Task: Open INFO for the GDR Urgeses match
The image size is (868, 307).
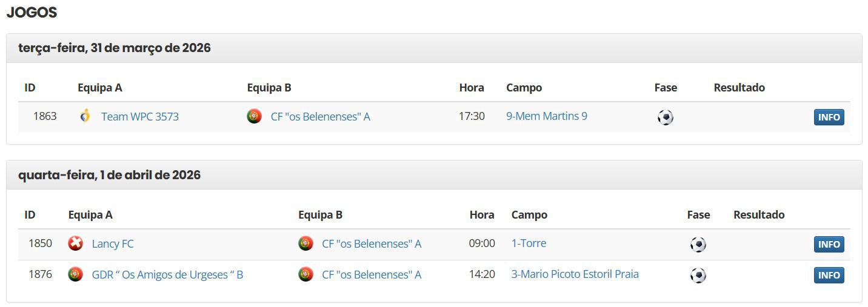Action: (x=829, y=276)
